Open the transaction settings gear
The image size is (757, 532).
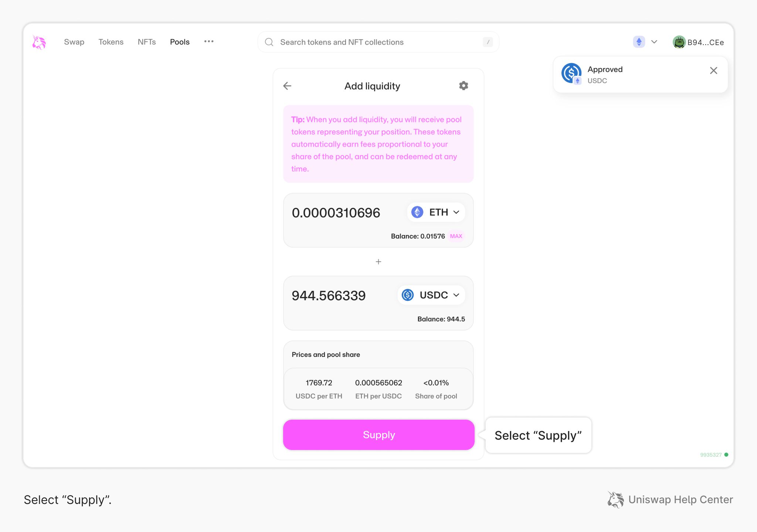tap(464, 86)
